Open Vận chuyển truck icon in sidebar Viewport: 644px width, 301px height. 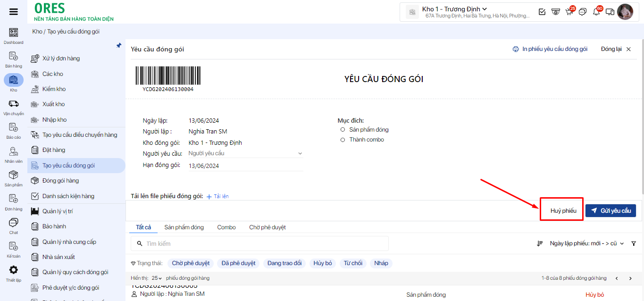tap(14, 104)
